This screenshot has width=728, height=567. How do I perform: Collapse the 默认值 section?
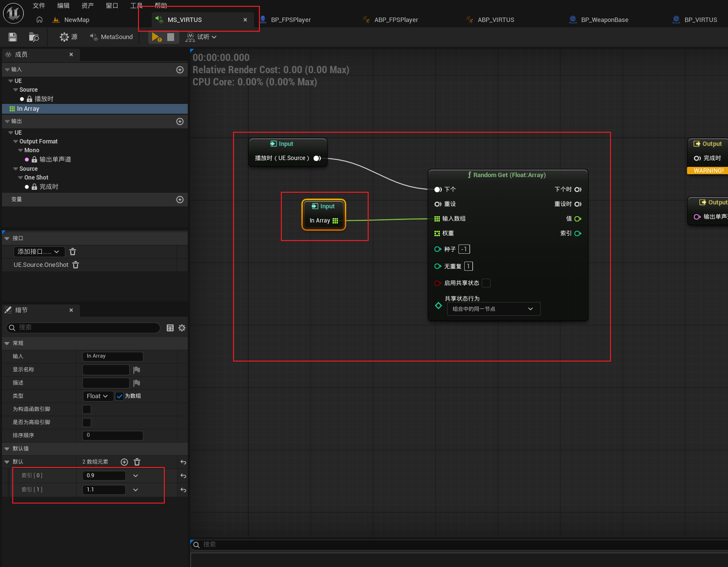7,449
